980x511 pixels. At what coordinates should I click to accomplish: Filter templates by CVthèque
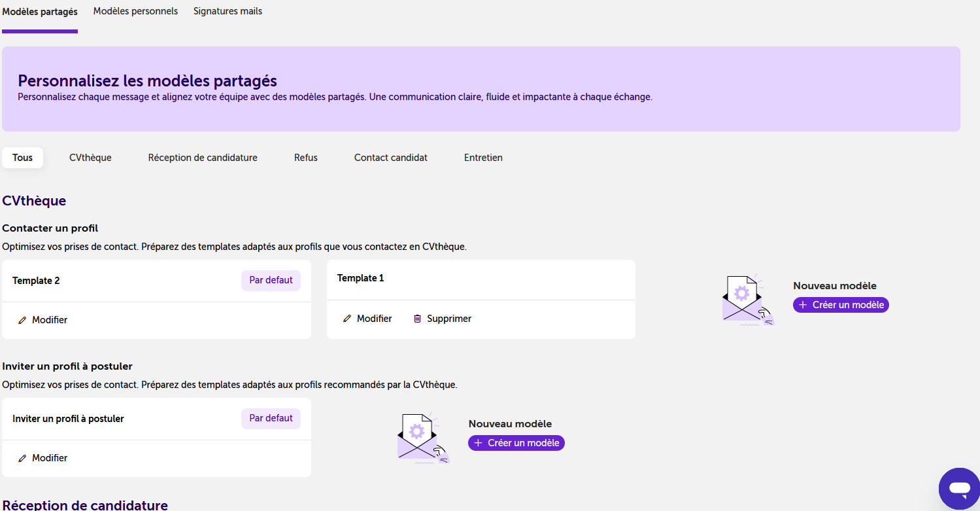tap(90, 158)
